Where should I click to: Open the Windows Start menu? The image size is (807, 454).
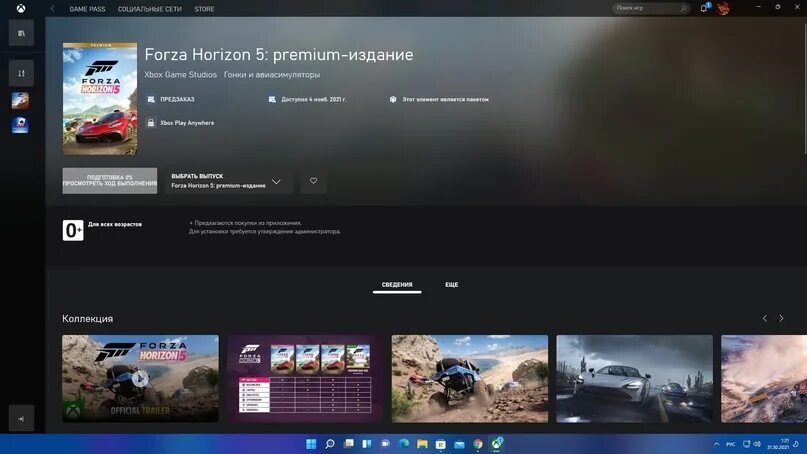point(311,444)
